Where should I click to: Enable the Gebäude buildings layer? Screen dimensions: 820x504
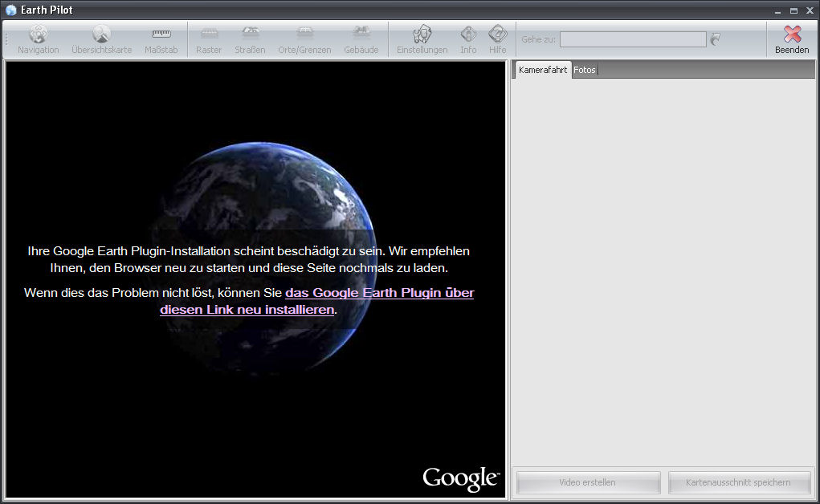click(x=361, y=39)
